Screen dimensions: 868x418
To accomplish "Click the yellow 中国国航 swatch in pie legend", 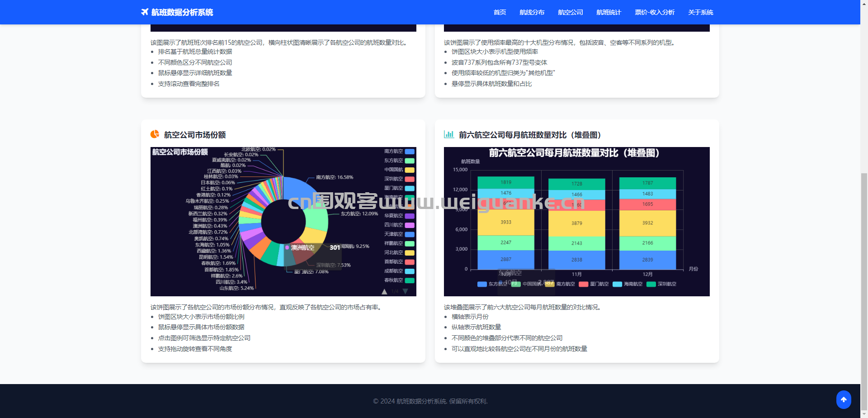I will 410,170.
